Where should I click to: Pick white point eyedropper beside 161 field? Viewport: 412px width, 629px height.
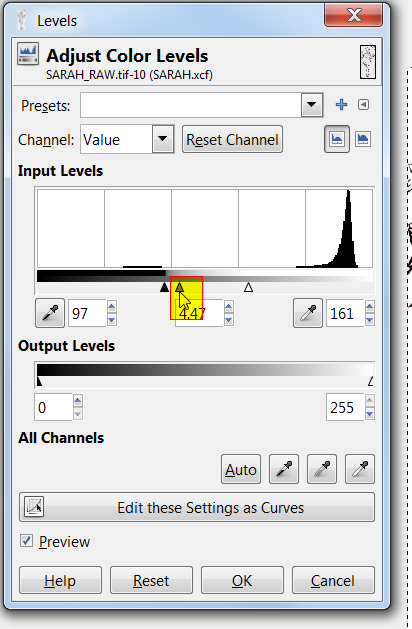click(308, 313)
